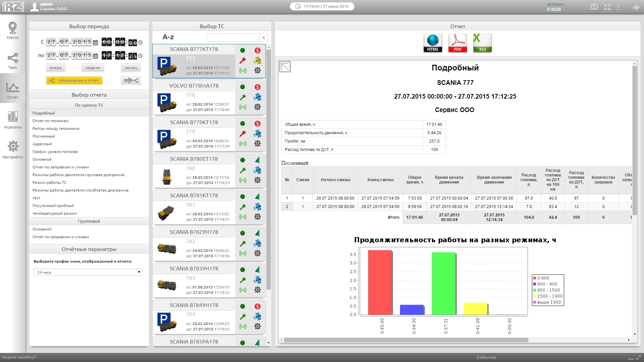The height and width of the screenshot is (362, 644).
Task: Export report as PDF
Action: [x=458, y=43]
